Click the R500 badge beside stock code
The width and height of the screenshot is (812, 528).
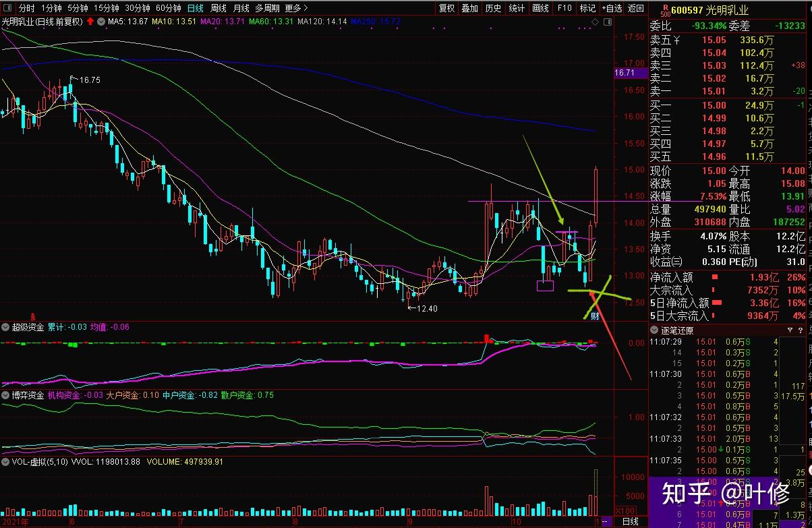pyautogui.click(x=666, y=10)
